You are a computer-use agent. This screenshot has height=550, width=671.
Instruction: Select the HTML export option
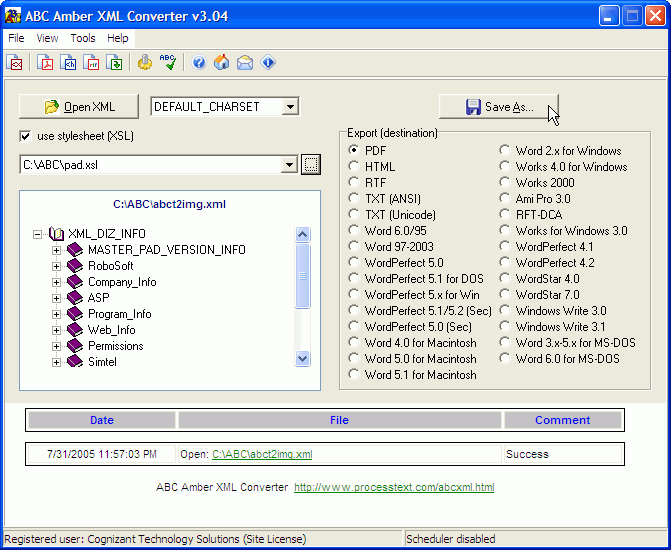[x=353, y=166]
